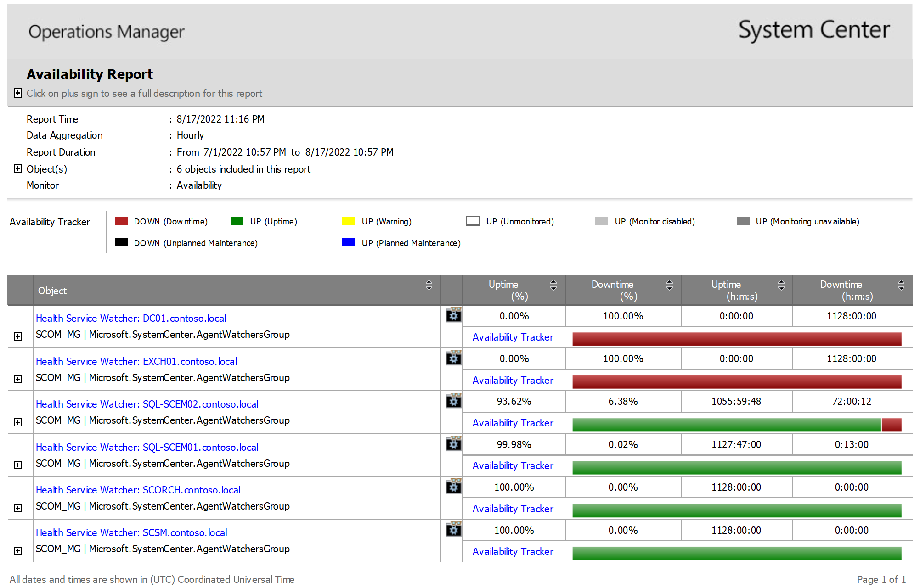This screenshot has height=588, width=920.
Task: Click the Availability Report heading
Action: pyautogui.click(x=90, y=74)
